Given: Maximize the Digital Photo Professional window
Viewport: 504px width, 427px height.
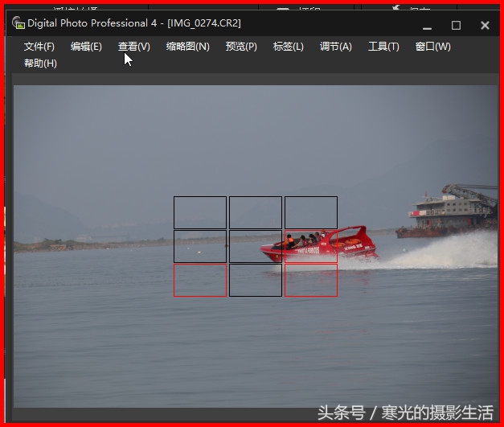Looking at the screenshot, I should pyautogui.click(x=456, y=25).
